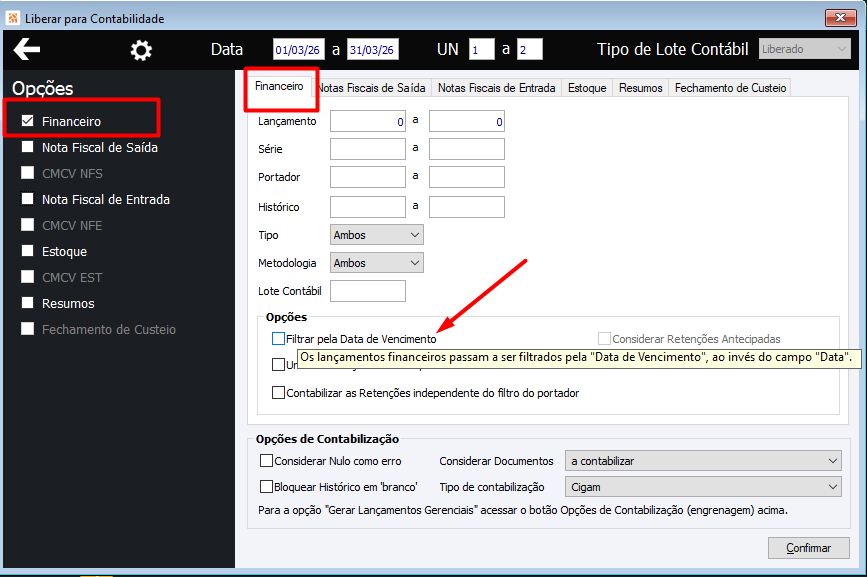This screenshot has height=577, width=867.
Task: Open the Fechamento de Custeio tab
Action: pyautogui.click(x=730, y=88)
